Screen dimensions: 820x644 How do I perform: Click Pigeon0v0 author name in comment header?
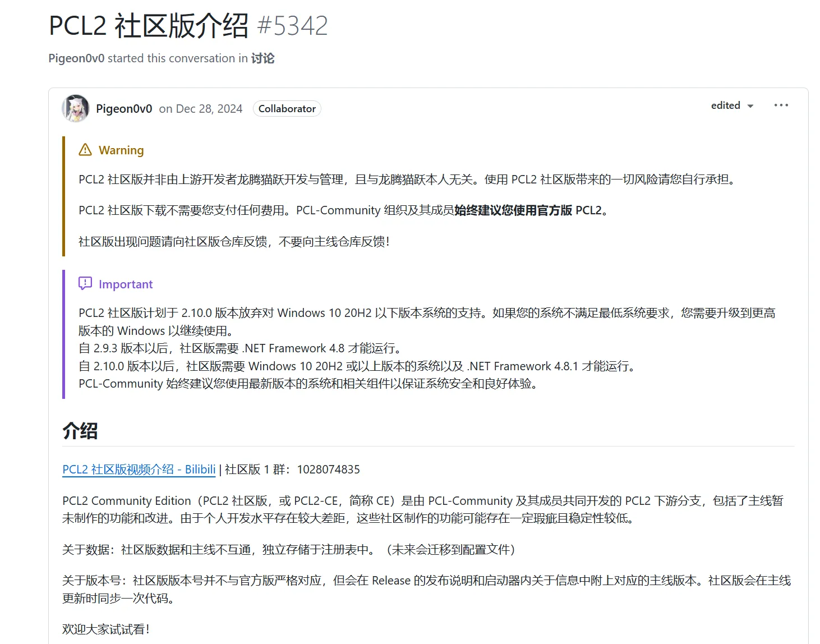[x=124, y=109]
